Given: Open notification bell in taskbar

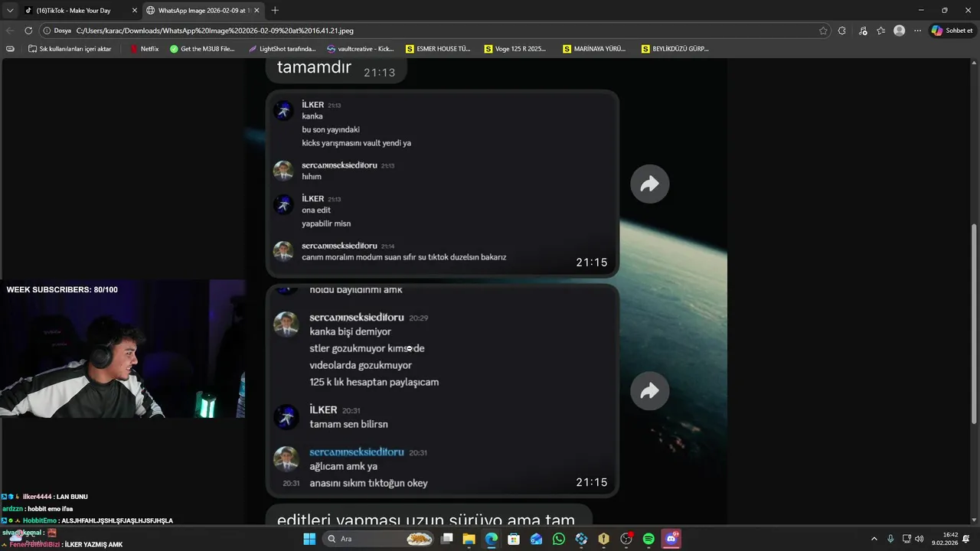Looking at the screenshot, I should click(966, 539).
